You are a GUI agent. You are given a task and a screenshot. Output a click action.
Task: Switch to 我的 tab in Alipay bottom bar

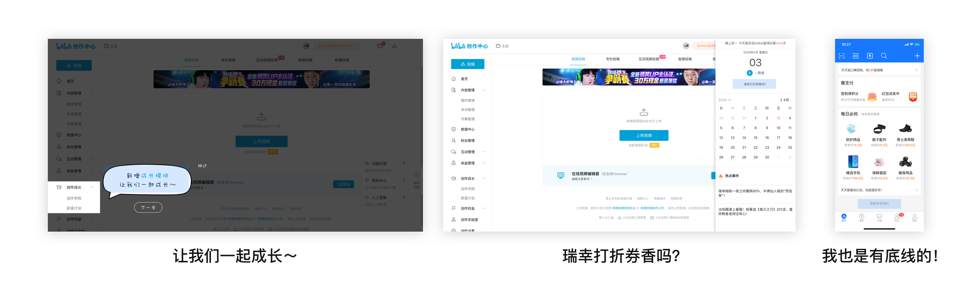tap(915, 217)
